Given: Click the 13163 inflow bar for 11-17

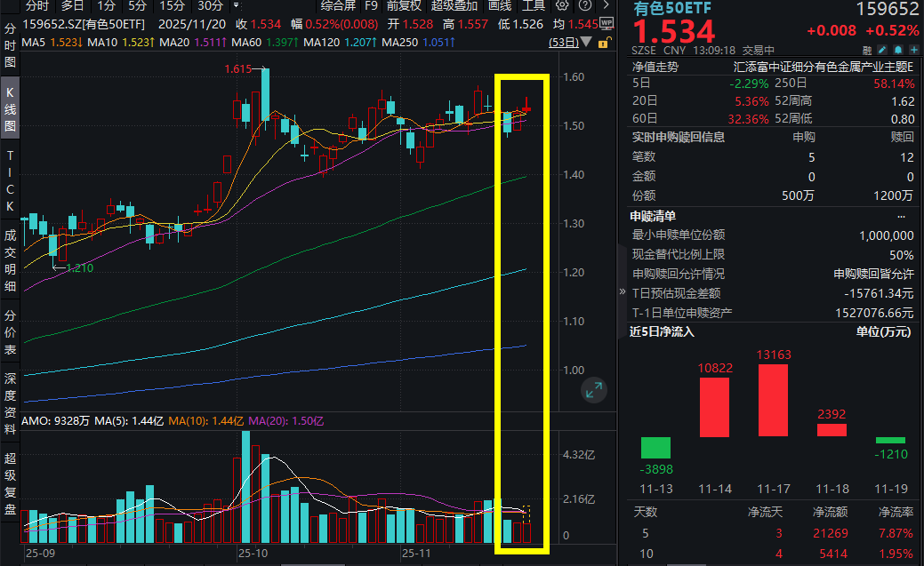Looking at the screenshot, I should pyautogui.click(x=772, y=400).
